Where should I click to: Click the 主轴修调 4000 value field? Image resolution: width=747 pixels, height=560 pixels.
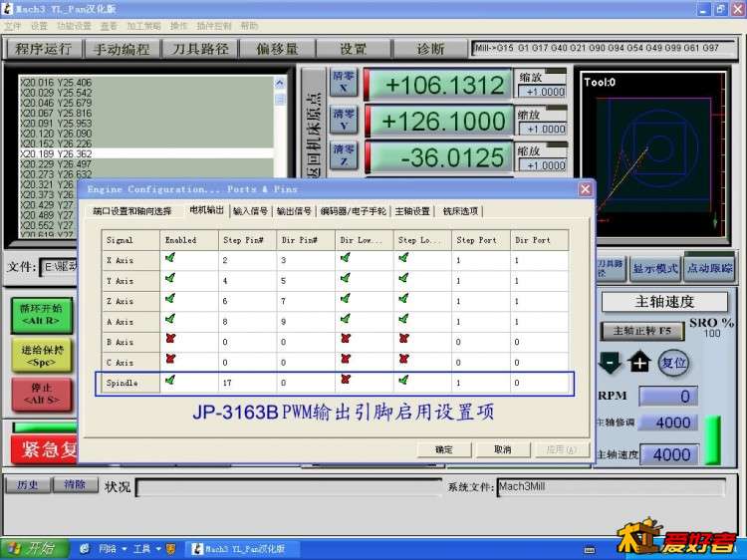click(x=668, y=422)
